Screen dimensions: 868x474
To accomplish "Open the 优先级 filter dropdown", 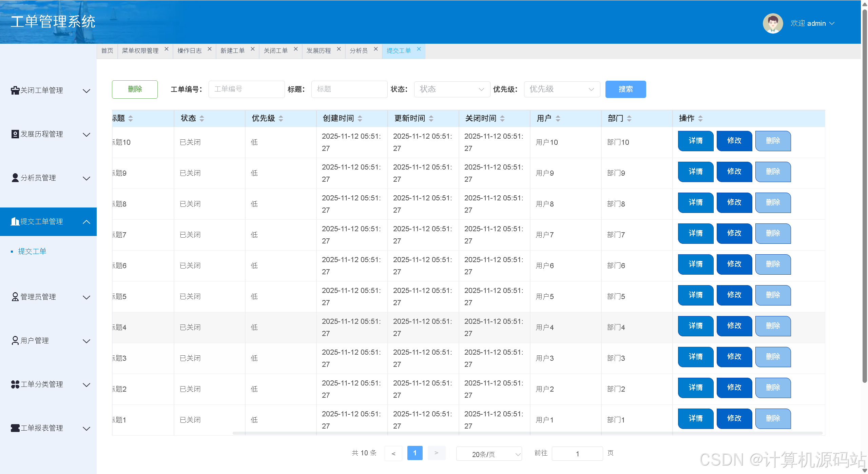I will point(561,89).
